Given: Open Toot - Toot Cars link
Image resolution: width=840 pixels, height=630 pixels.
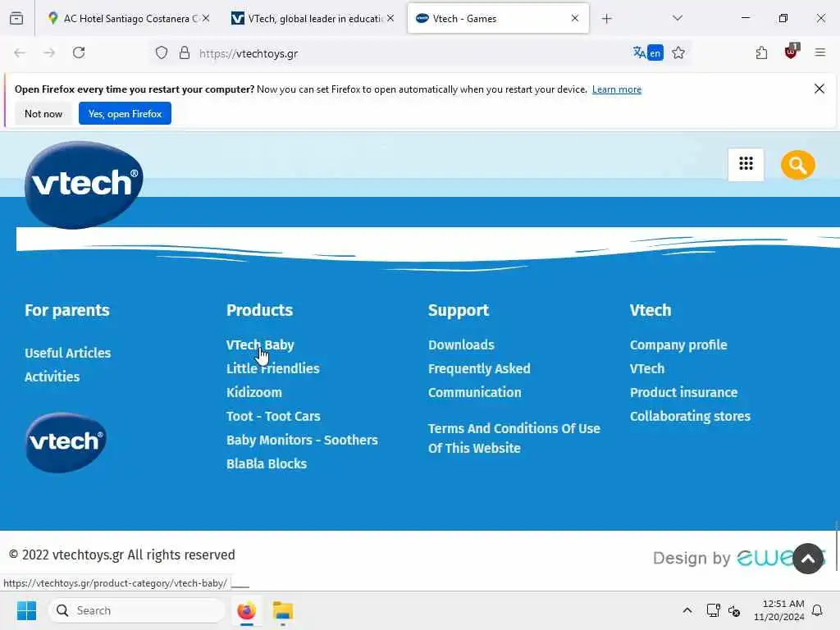Looking at the screenshot, I should pos(273,416).
